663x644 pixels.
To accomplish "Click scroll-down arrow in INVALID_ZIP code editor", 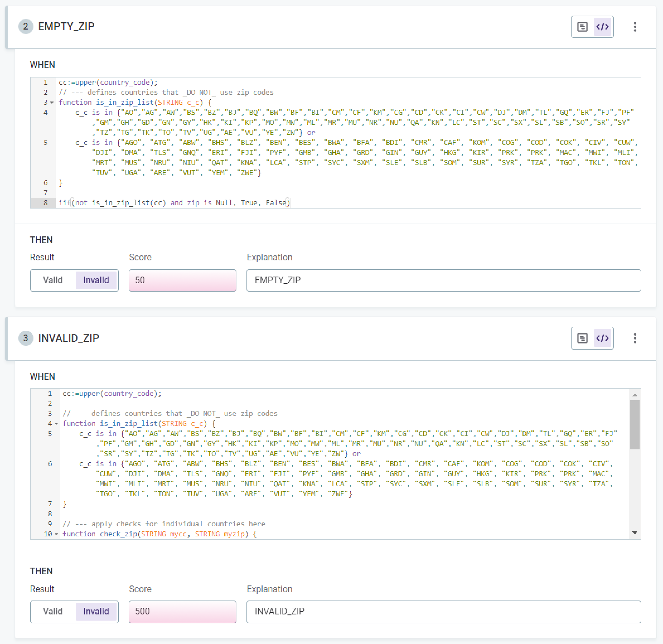I will click(x=635, y=533).
